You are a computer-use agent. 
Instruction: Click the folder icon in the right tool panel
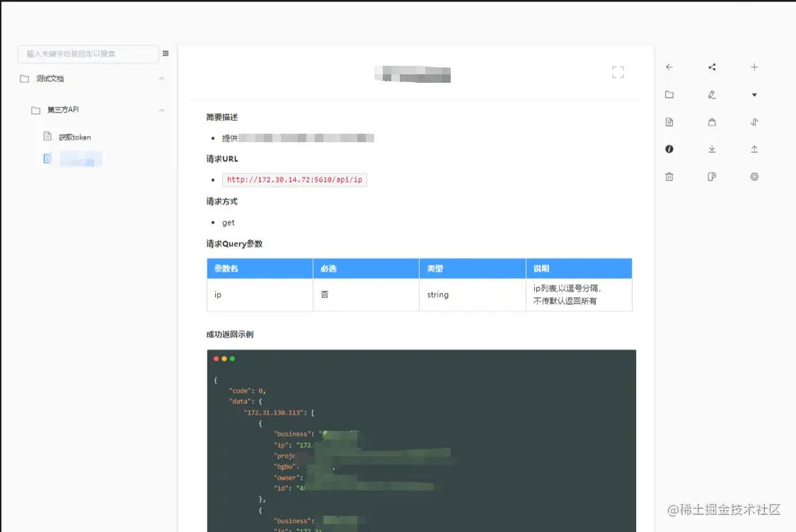click(669, 94)
